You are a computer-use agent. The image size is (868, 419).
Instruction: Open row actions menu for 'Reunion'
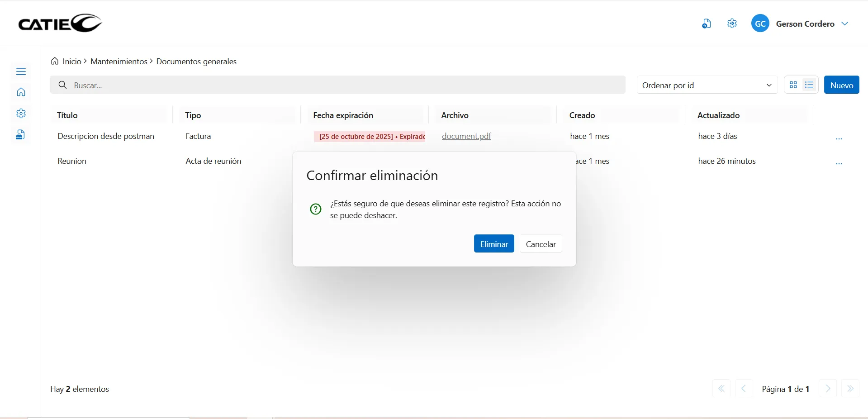(839, 163)
